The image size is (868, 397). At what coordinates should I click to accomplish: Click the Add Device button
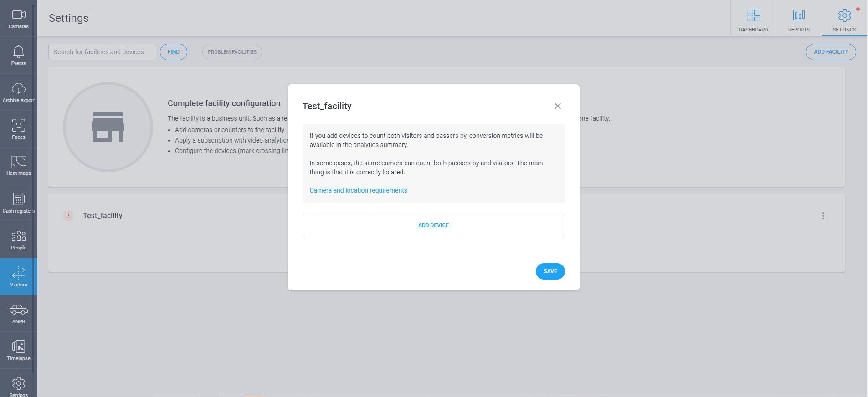pos(434,225)
